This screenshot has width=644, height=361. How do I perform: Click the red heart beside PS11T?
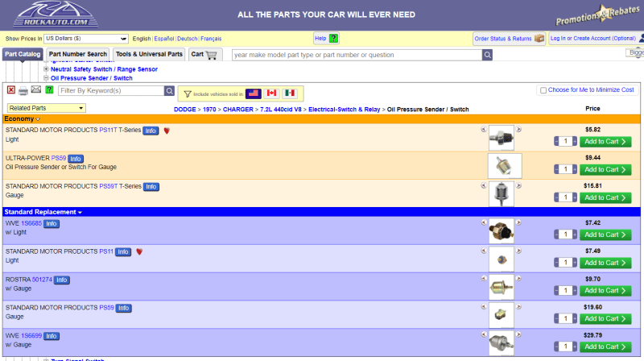point(167,131)
